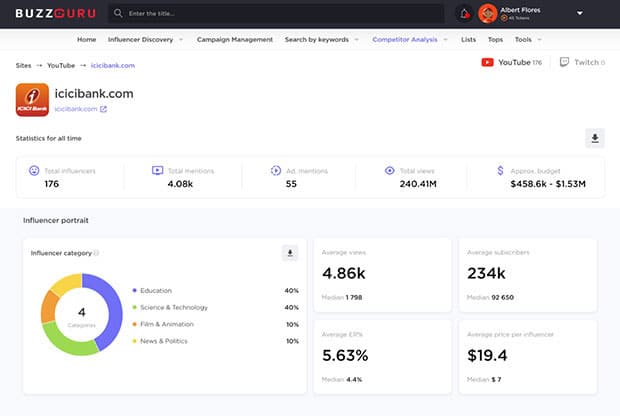Download the influencer category chart

[290, 253]
